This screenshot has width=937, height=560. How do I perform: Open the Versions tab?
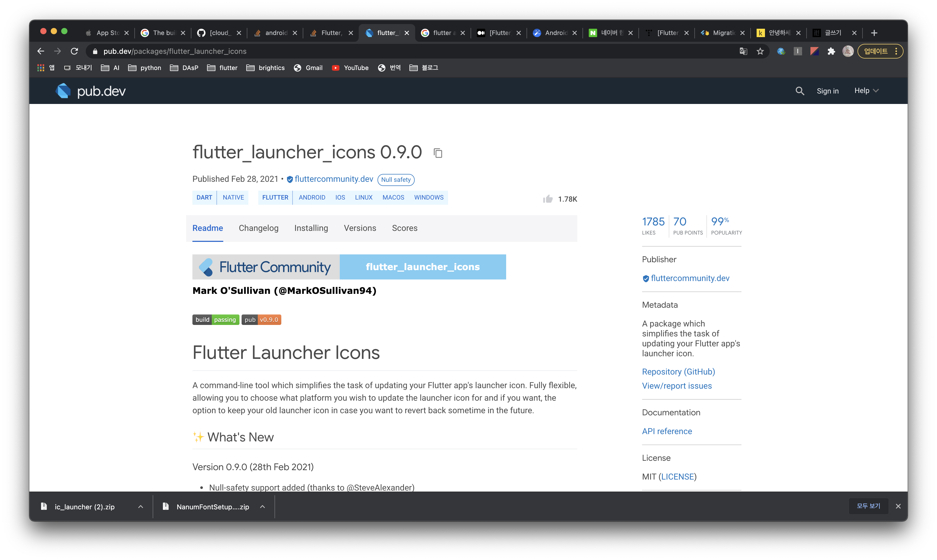pos(359,228)
